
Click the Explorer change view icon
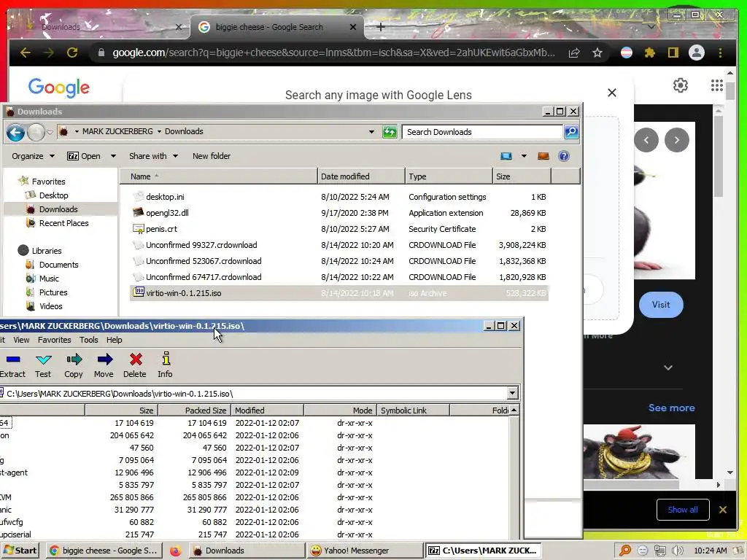(x=506, y=156)
